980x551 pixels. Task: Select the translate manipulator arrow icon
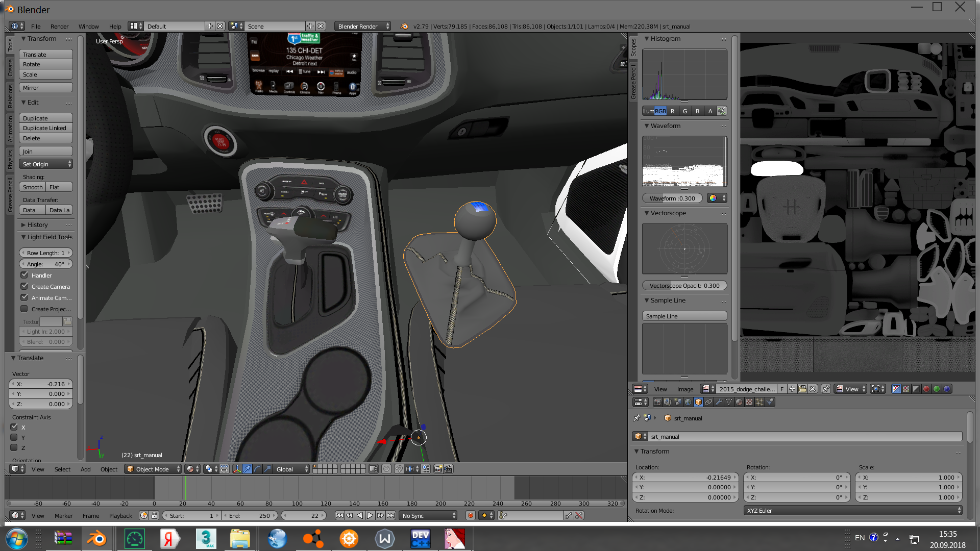click(x=247, y=469)
